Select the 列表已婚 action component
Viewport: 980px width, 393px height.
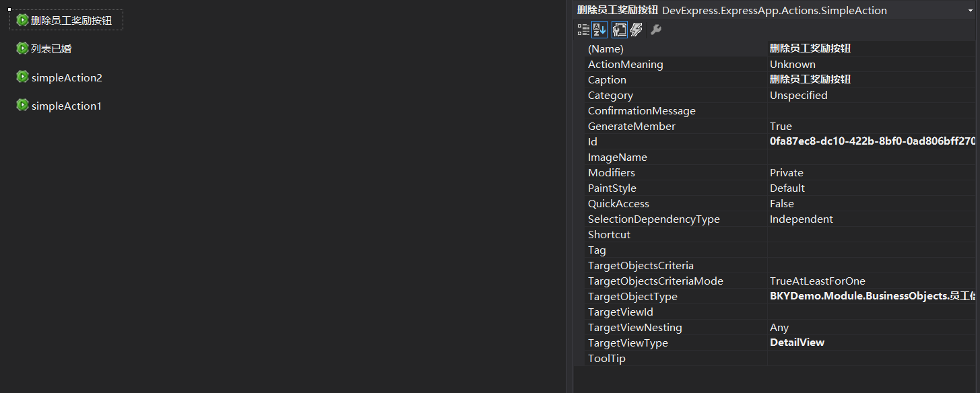coord(51,49)
